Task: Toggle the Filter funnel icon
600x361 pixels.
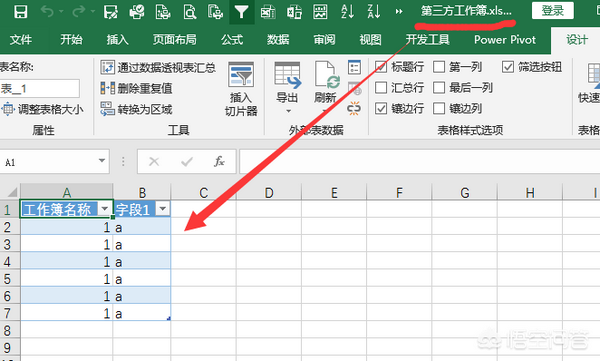Action: pyautogui.click(x=241, y=11)
